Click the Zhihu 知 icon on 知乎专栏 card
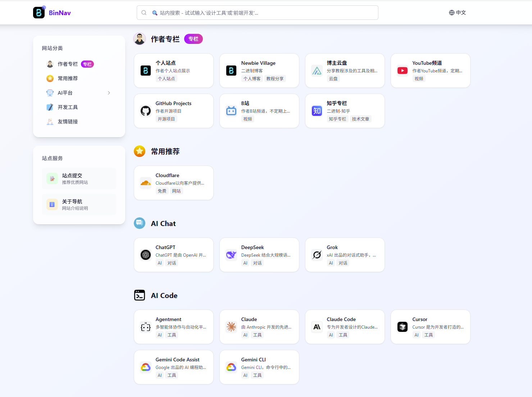The height and width of the screenshot is (397, 532). [317, 111]
